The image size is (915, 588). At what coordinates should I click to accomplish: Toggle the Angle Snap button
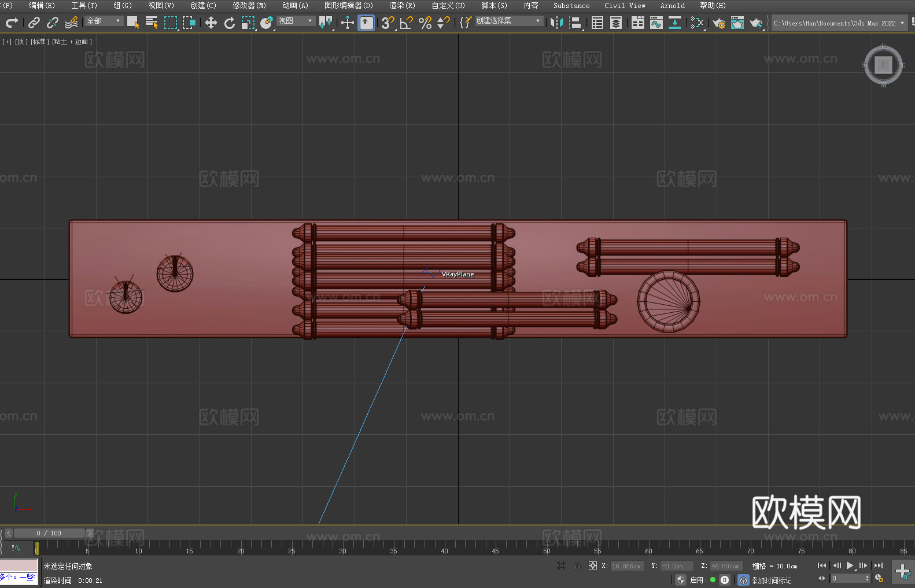tap(407, 23)
